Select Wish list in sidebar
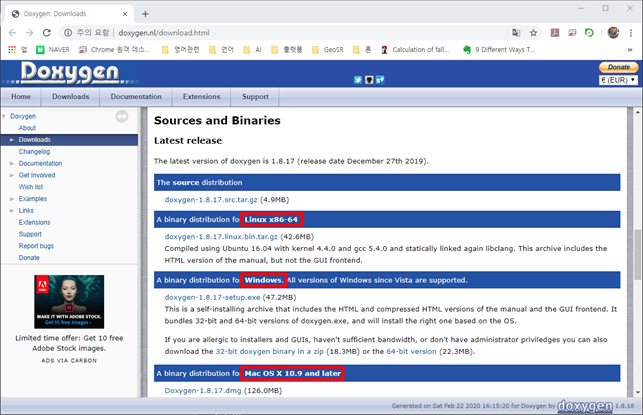This screenshot has height=415, width=643. pyautogui.click(x=31, y=187)
